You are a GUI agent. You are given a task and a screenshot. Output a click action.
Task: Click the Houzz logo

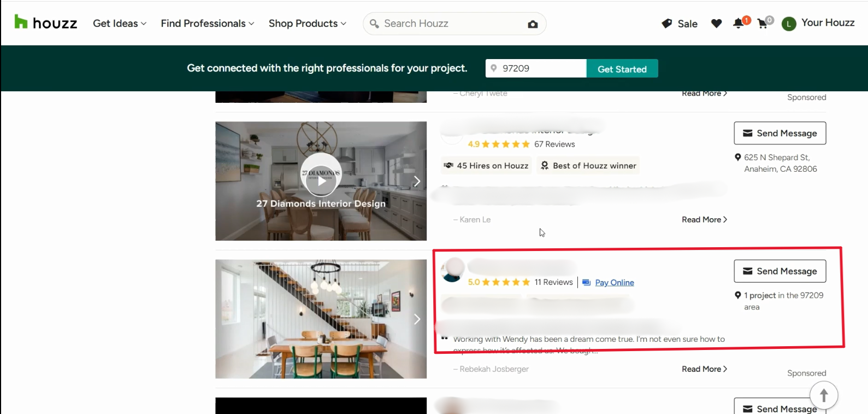[45, 23]
